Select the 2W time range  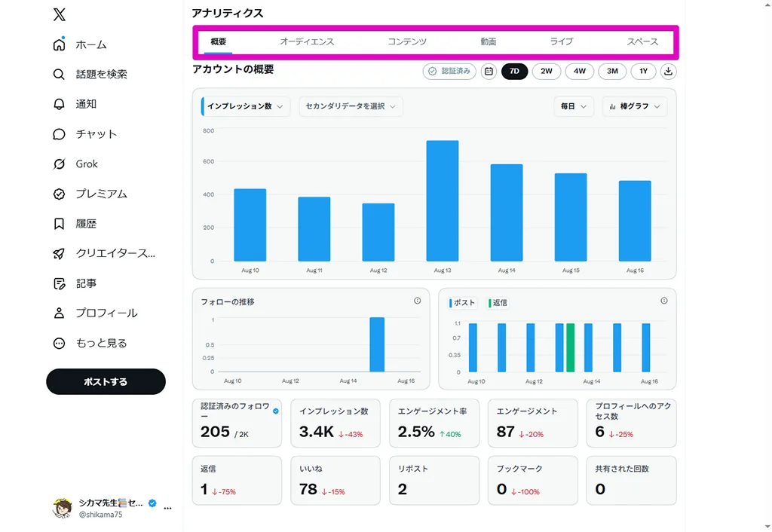(x=547, y=72)
